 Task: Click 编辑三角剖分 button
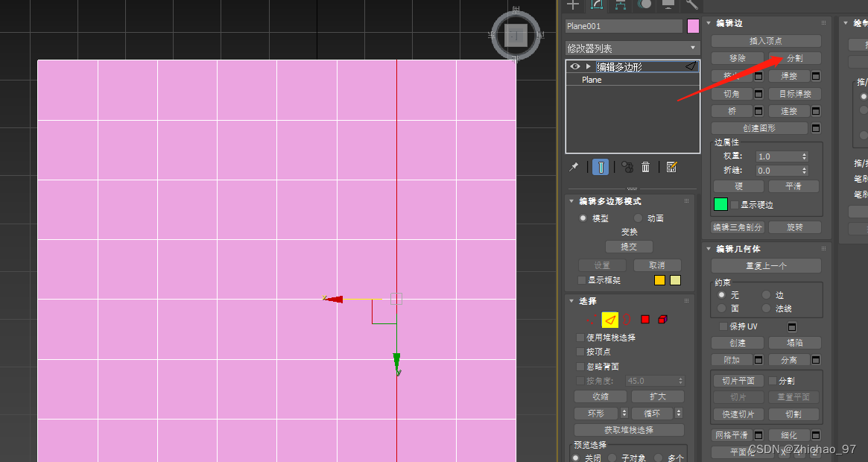tap(738, 227)
